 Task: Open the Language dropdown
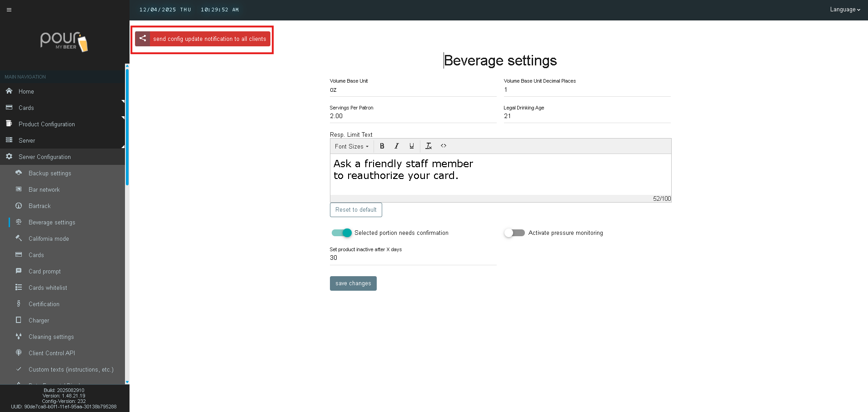[x=844, y=10]
